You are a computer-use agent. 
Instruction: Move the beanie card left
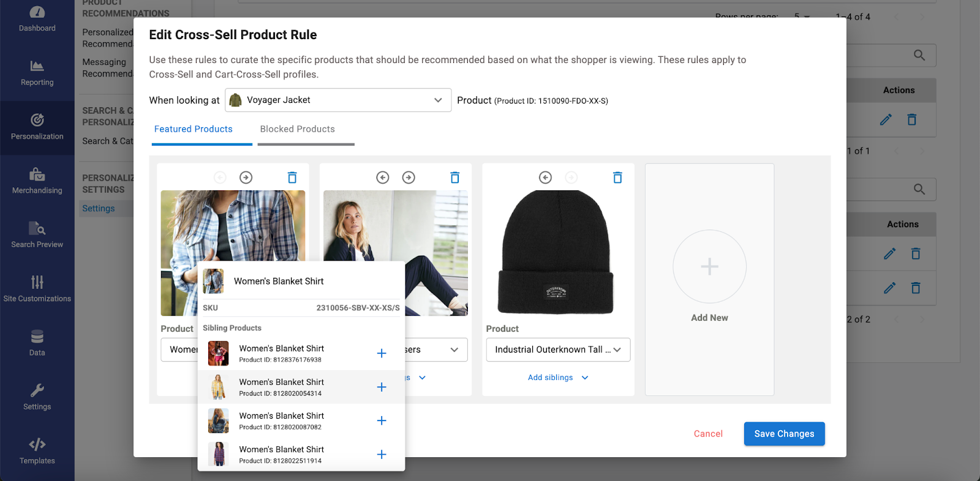545,177
